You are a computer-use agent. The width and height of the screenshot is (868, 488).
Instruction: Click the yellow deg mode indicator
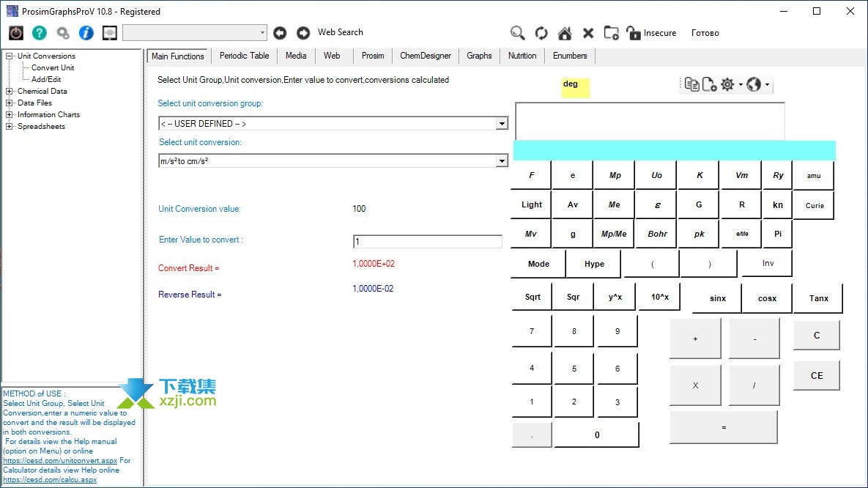[575, 87]
